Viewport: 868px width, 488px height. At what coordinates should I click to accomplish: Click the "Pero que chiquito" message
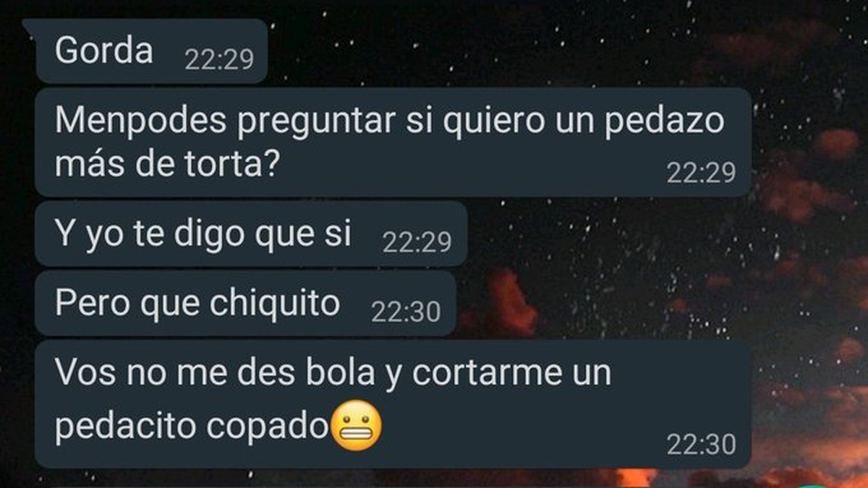(245, 304)
